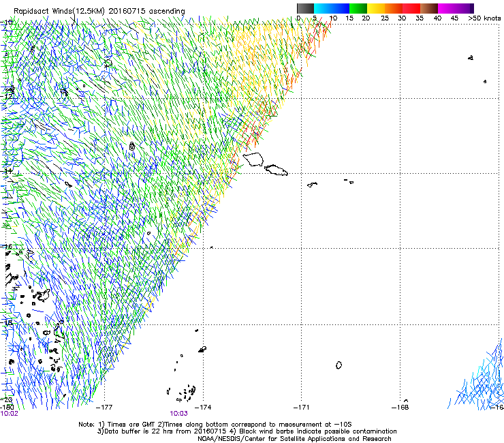Click the purple "10:03" swath time stamp
Image resolution: width=504 pixels, height=443 pixels.
178,414
